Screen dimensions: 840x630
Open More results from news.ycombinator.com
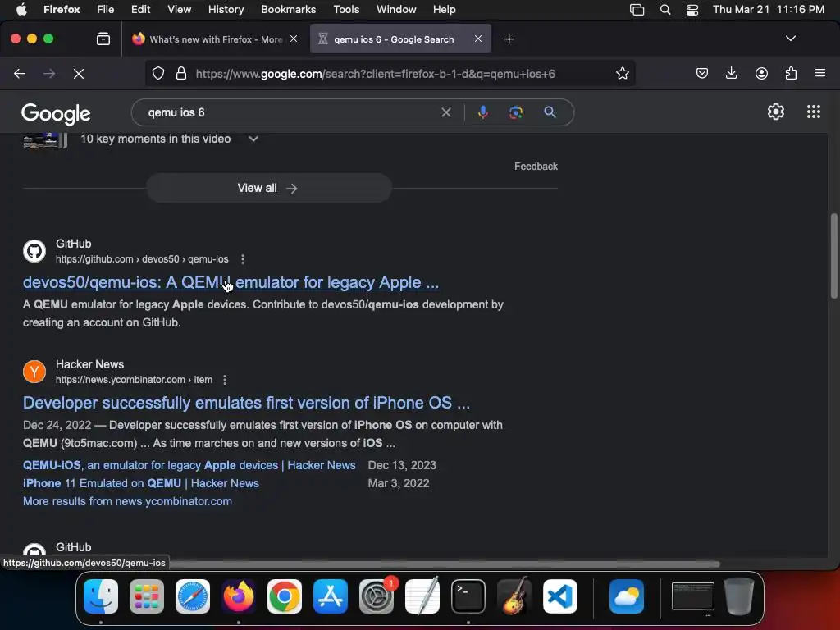127,501
